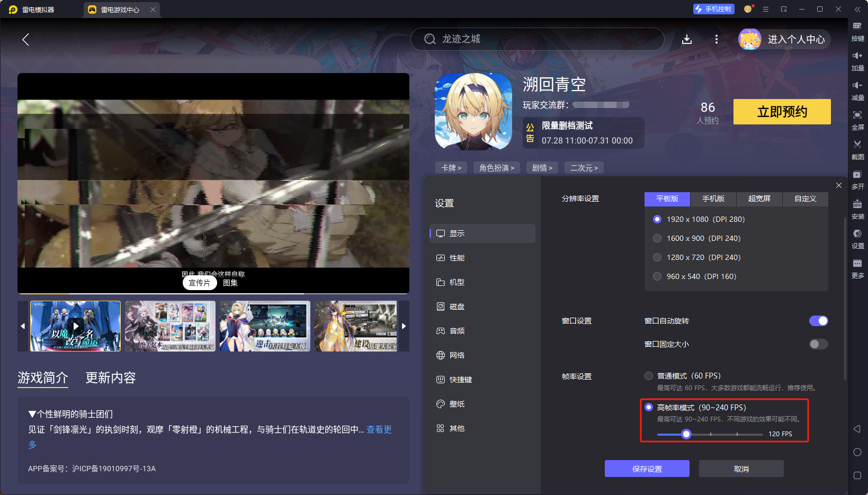This screenshot has width=868, height=495.
Task: Open 显示 display settings section
Action: pyautogui.click(x=482, y=233)
